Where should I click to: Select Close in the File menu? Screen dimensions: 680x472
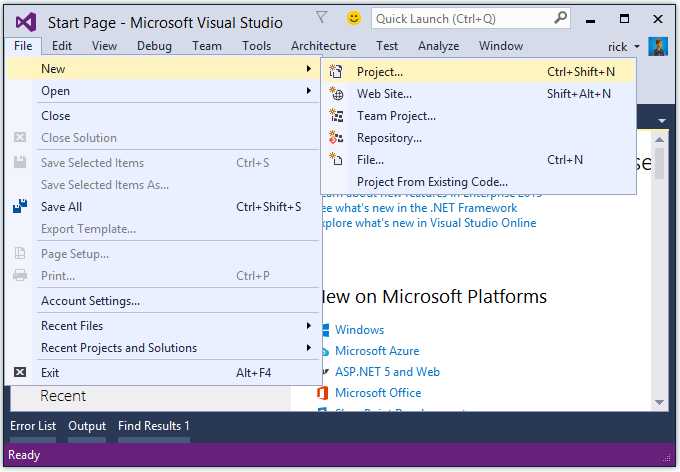click(164, 116)
